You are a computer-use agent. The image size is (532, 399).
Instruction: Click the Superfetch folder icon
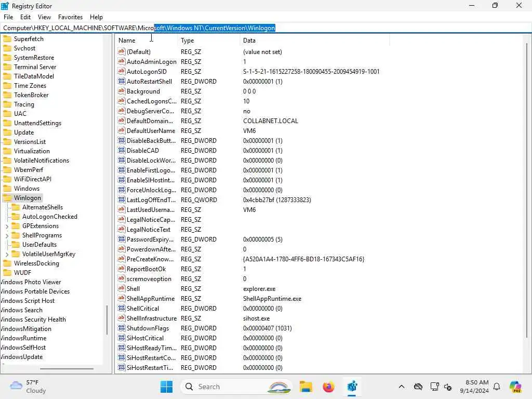7,38
